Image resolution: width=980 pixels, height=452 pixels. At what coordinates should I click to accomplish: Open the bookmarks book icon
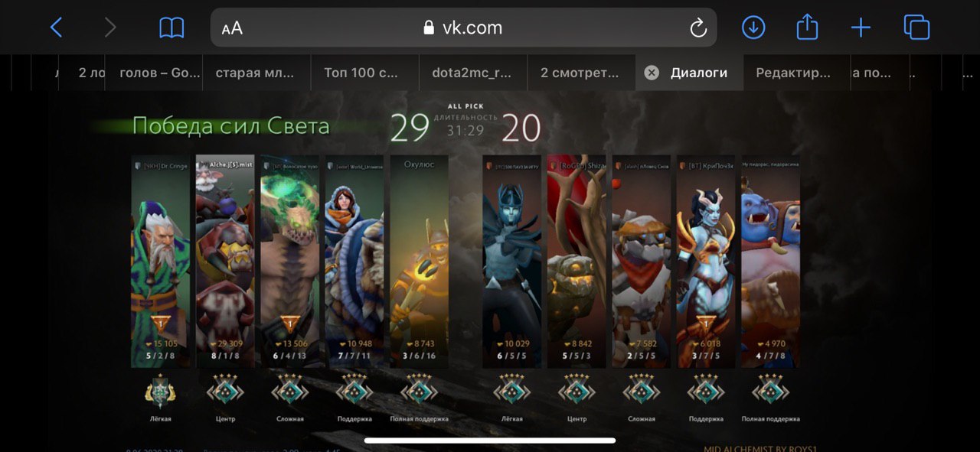(171, 28)
